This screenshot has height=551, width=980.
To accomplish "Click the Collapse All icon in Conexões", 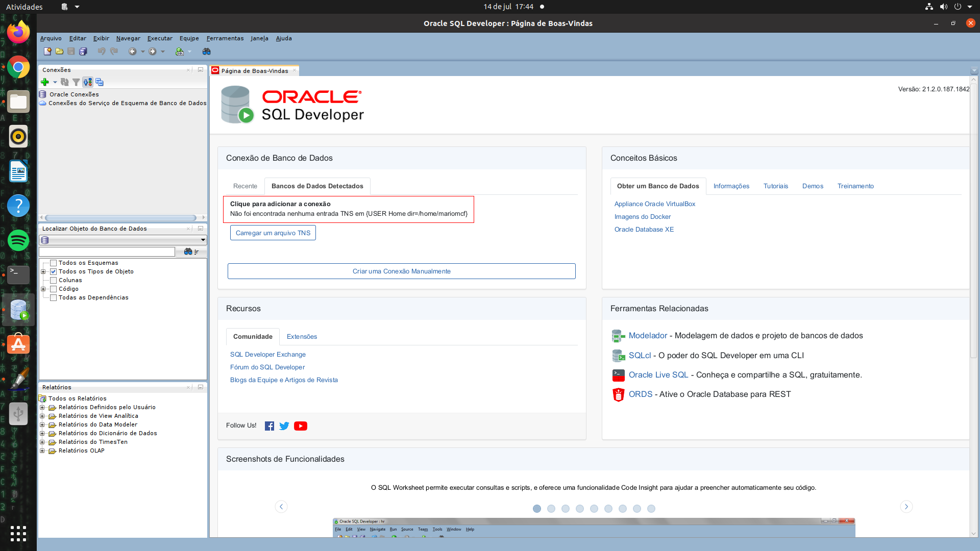I will point(100,82).
